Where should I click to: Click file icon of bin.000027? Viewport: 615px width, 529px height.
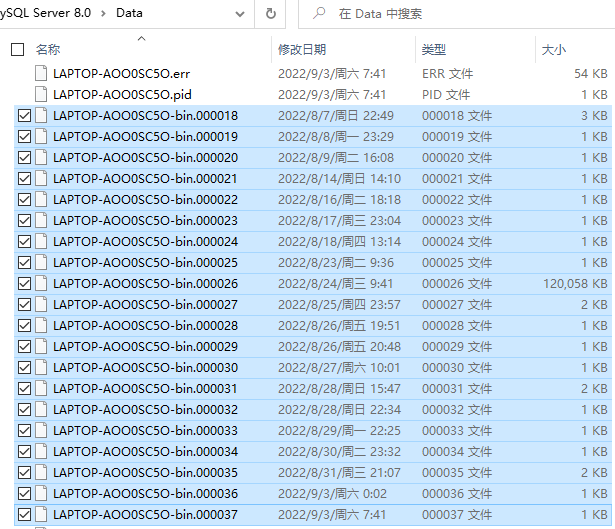coord(41,304)
